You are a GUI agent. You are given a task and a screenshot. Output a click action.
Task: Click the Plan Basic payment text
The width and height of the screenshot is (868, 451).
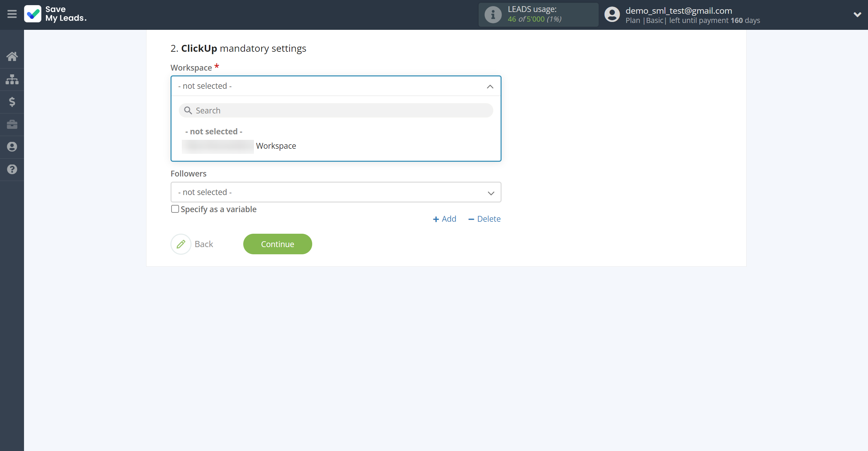(693, 21)
